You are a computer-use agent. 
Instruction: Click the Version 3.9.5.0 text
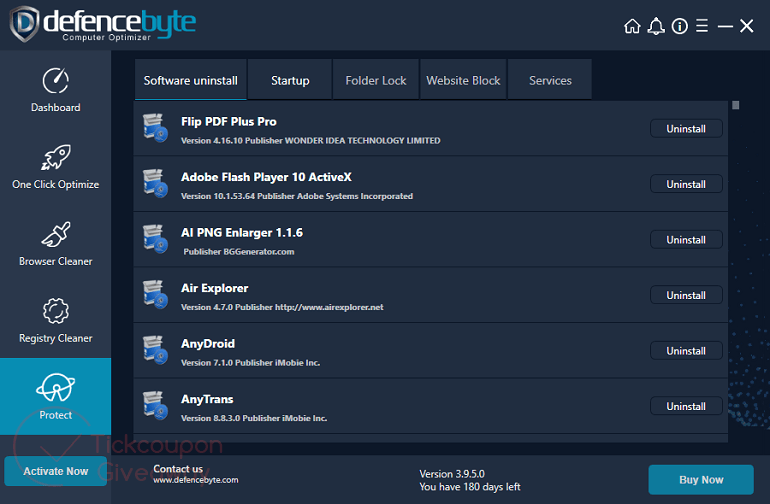452,474
